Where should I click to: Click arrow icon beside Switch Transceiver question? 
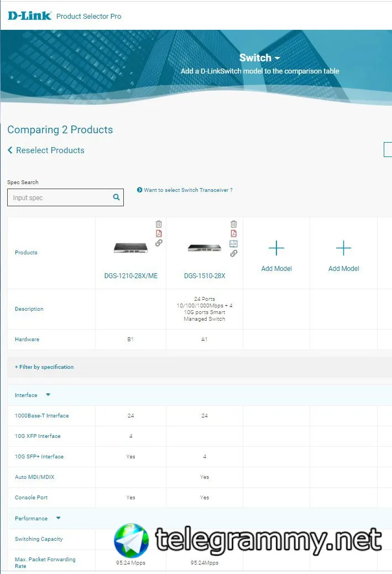point(139,190)
